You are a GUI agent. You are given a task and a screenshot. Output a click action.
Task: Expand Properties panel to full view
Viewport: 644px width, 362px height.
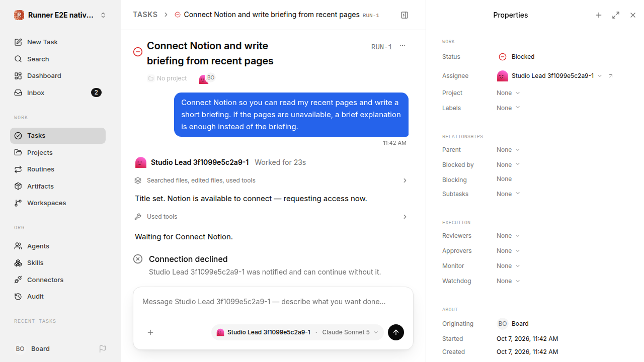tap(616, 15)
